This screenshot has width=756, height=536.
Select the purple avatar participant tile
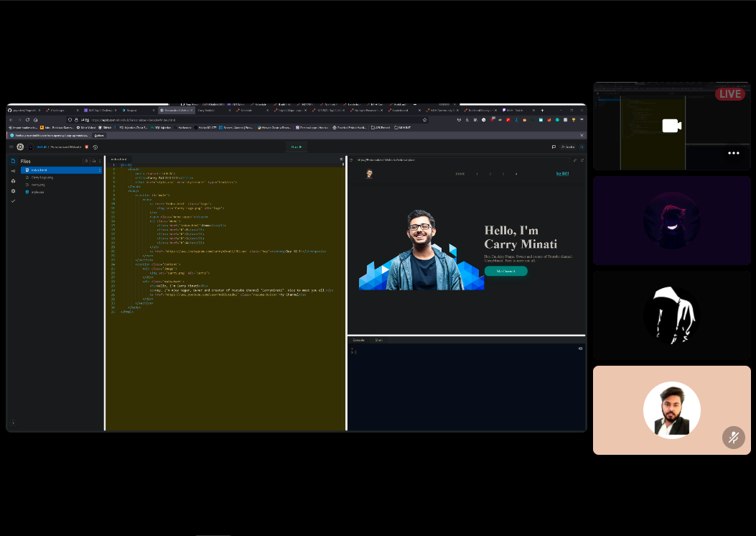671,221
